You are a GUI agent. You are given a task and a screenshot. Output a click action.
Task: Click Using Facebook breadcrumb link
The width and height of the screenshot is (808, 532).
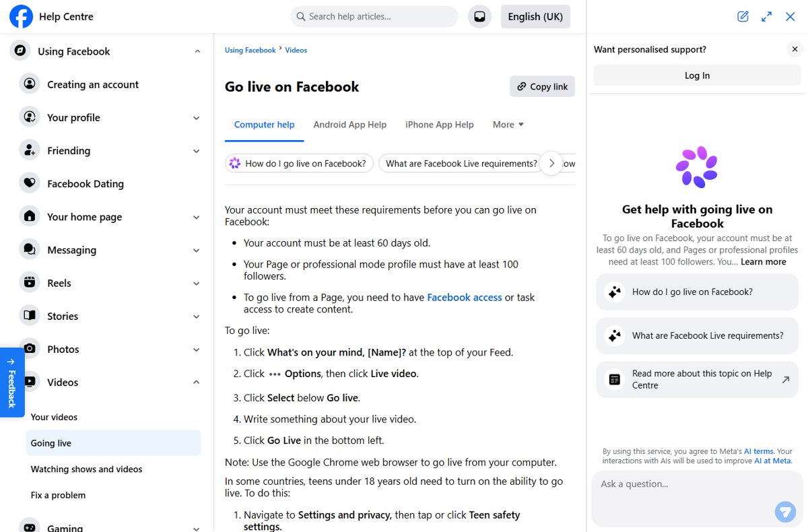pos(250,50)
